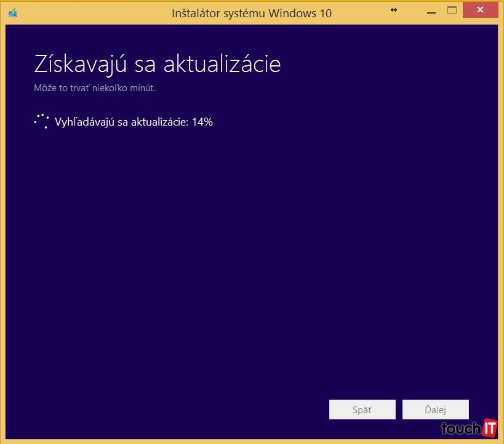Click the spinning loading indicator

point(41,121)
